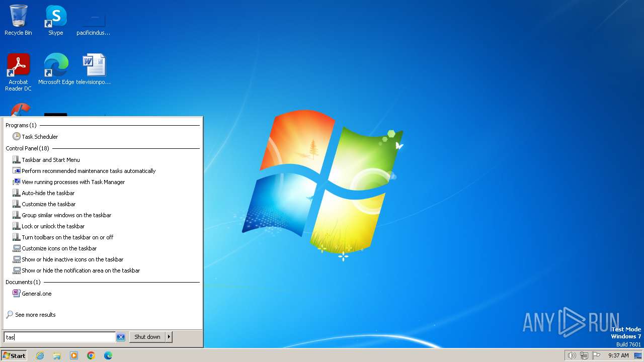
Task: Open Show or hide the notification area result
Action: click(80, 270)
